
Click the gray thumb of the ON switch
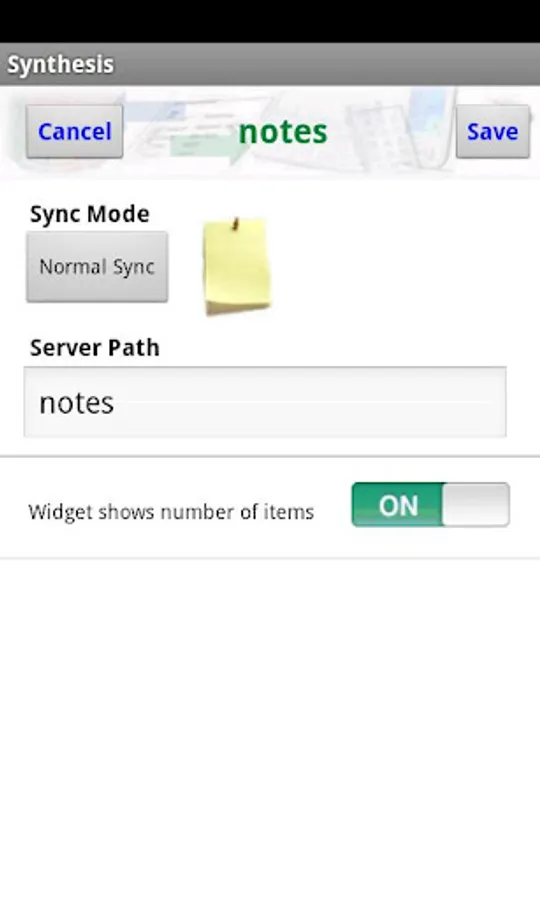[x=476, y=505]
